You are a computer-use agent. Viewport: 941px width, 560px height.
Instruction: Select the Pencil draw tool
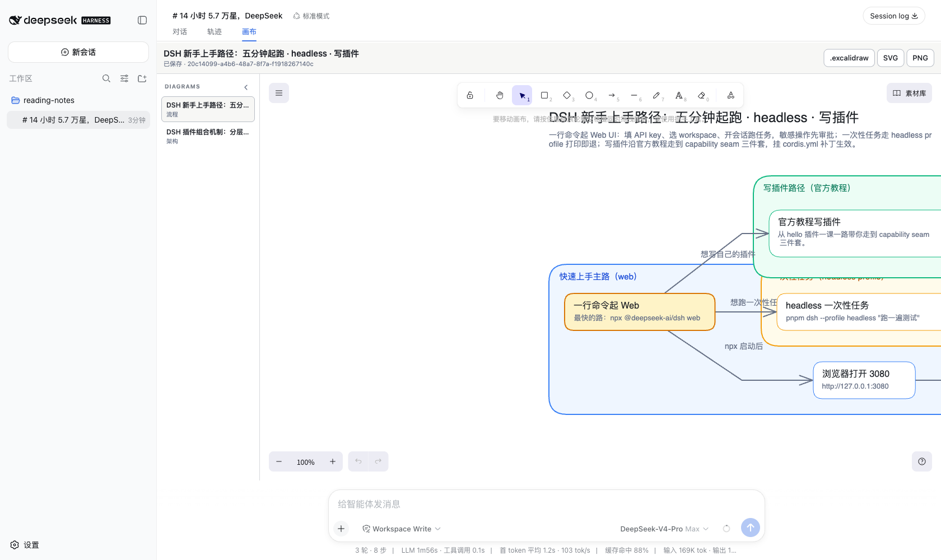656,95
